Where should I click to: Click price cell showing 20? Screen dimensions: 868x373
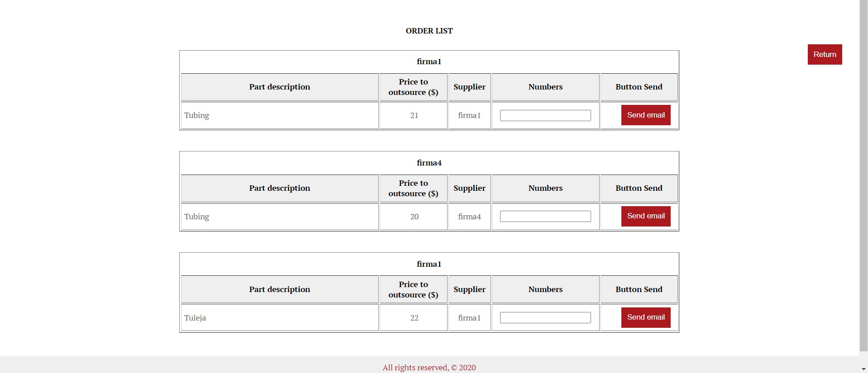click(x=414, y=217)
